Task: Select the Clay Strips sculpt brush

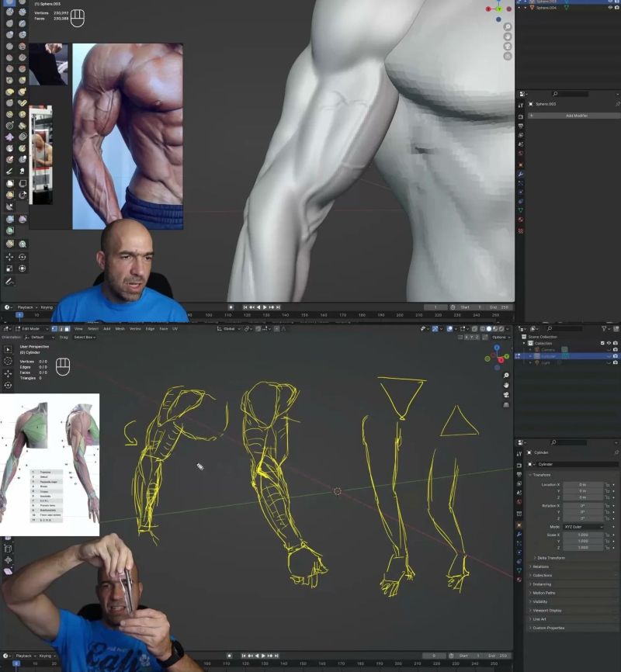Action: (23, 12)
